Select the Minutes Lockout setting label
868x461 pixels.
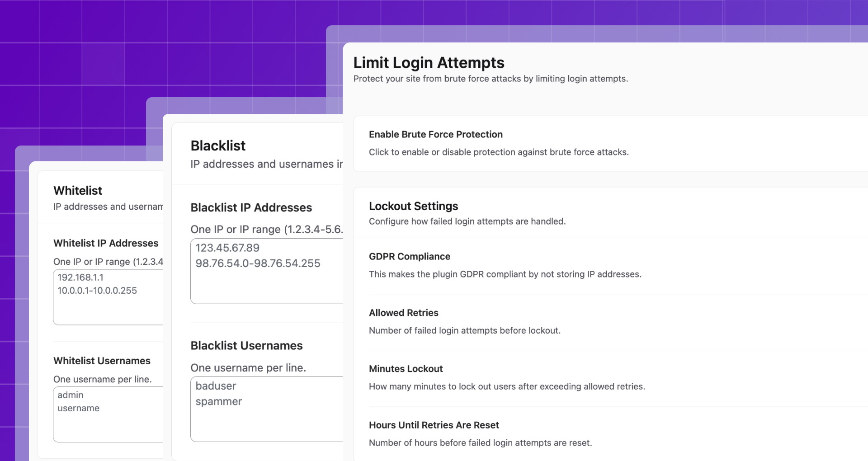[406, 369]
